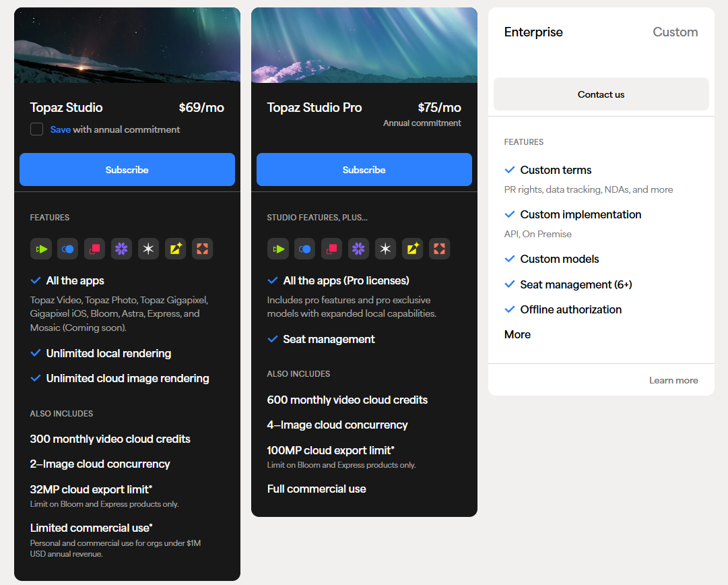Expand More under Enterprise features
The width and height of the screenshot is (728, 585).
tap(517, 334)
